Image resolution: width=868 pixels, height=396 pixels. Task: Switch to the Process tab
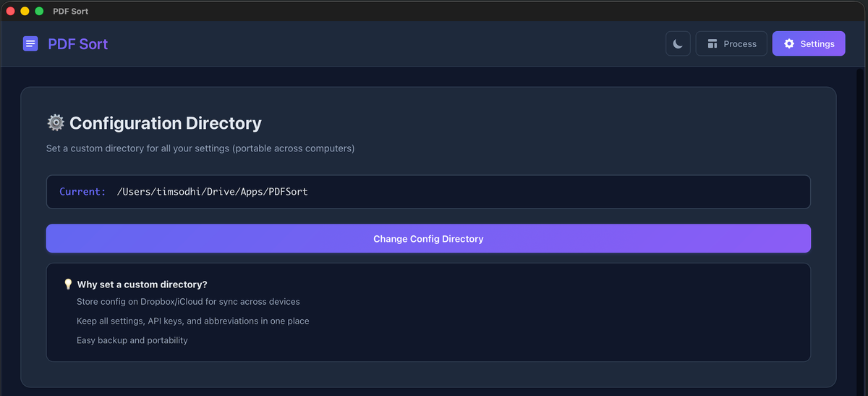pos(731,44)
